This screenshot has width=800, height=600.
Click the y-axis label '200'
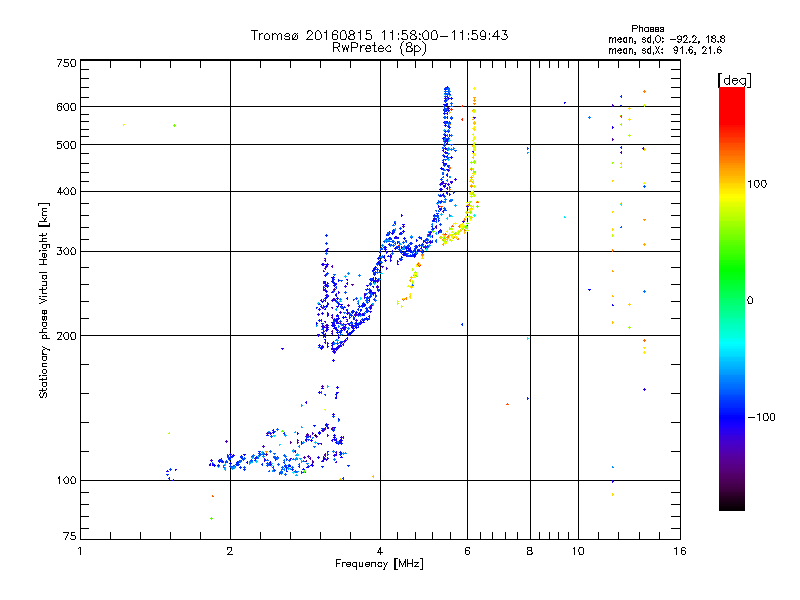click(66, 336)
